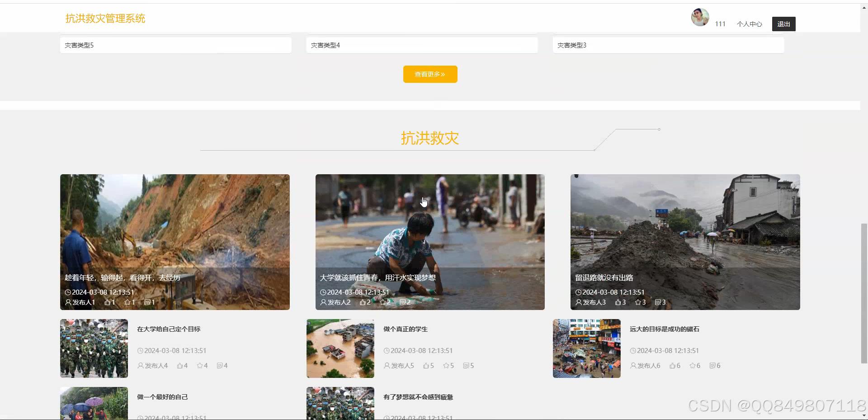Click comment icon on 发布人2 card
Viewport: 868px width, 420px height.
point(402,302)
